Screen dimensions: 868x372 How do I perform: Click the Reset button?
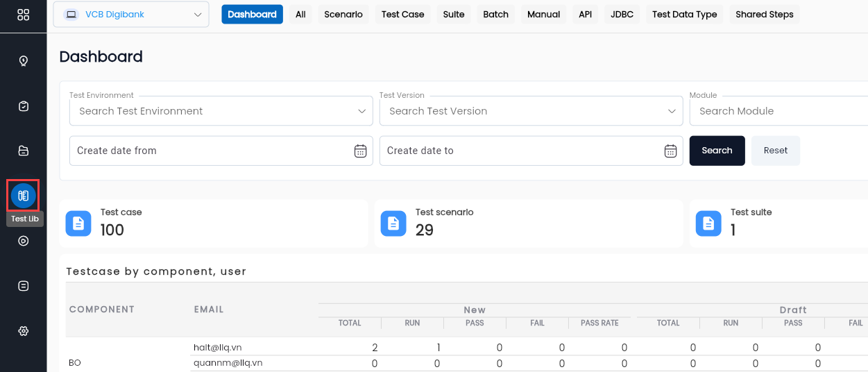tap(775, 151)
